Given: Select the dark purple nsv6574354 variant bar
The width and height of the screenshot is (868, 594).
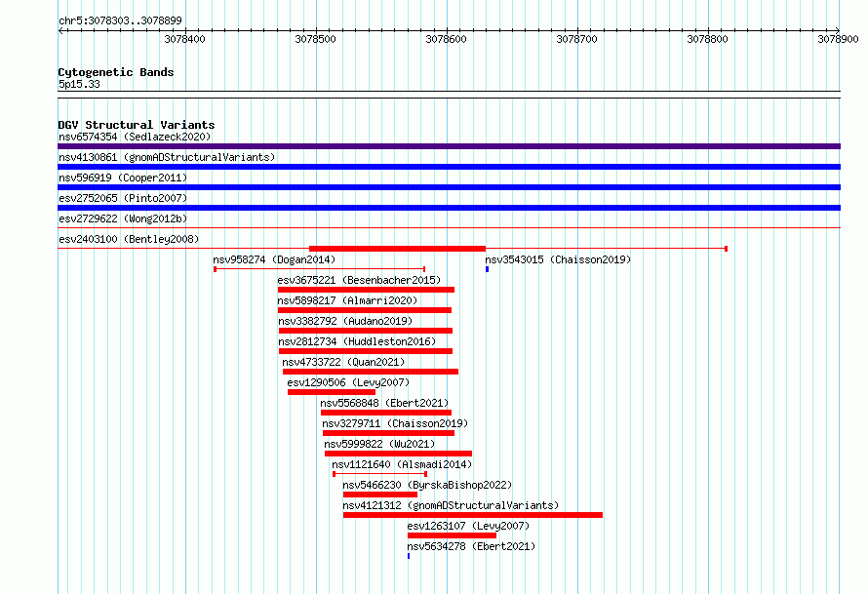Looking at the screenshot, I should tap(449, 146).
